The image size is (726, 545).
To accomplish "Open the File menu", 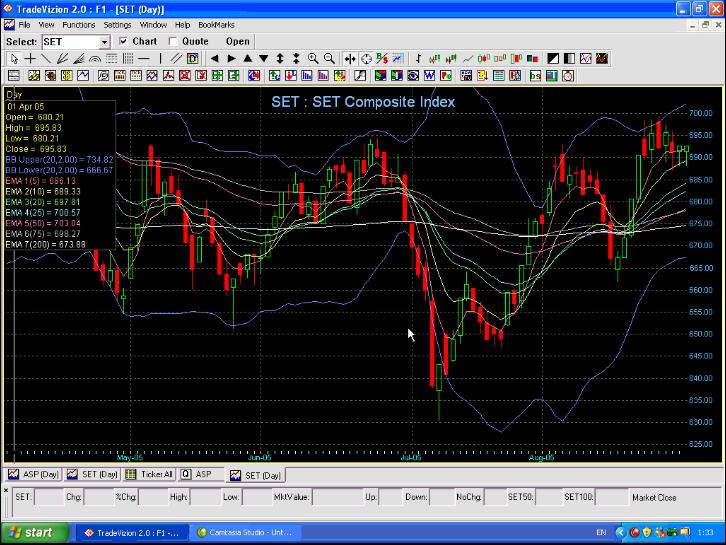I will click(x=25, y=25).
